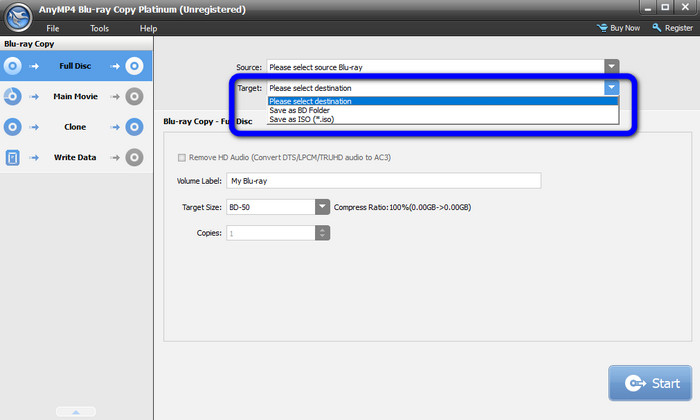The width and height of the screenshot is (700, 420).
Task: Click the Clone second arrow icon
Action: click(x=115, y=127)
